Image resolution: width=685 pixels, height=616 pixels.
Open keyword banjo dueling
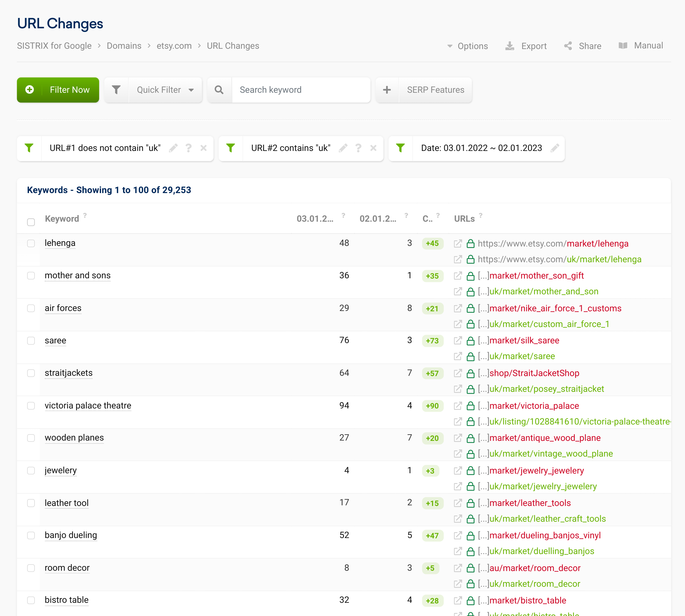click(71, 535)
